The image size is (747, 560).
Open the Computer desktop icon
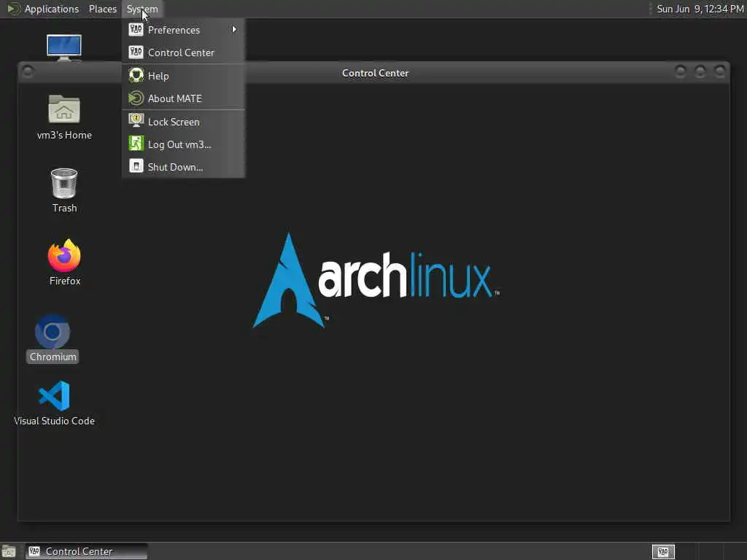click(64, 47)
